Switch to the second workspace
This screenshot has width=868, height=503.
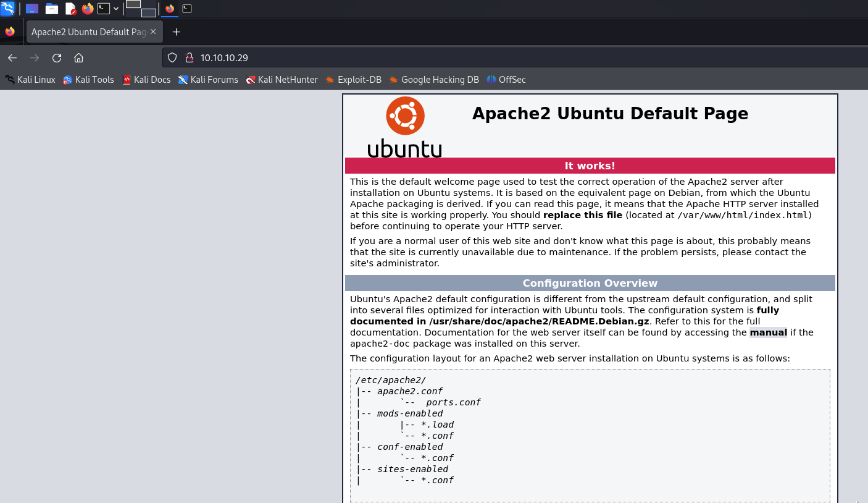click(149, 12)
